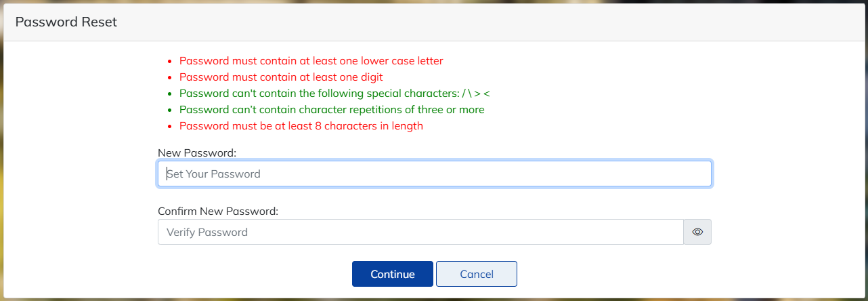Click the character repetitions rule text
Screen dimensions: 868x301
(x=332, y=110)
